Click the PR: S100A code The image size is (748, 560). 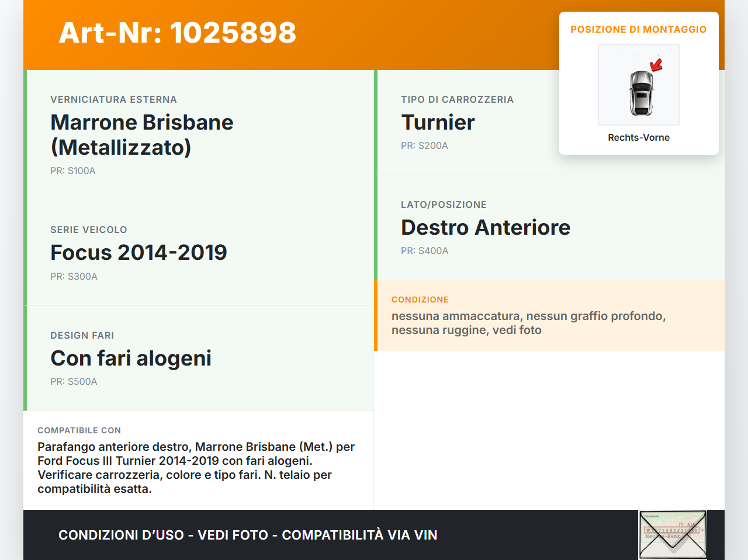point(73,171)
